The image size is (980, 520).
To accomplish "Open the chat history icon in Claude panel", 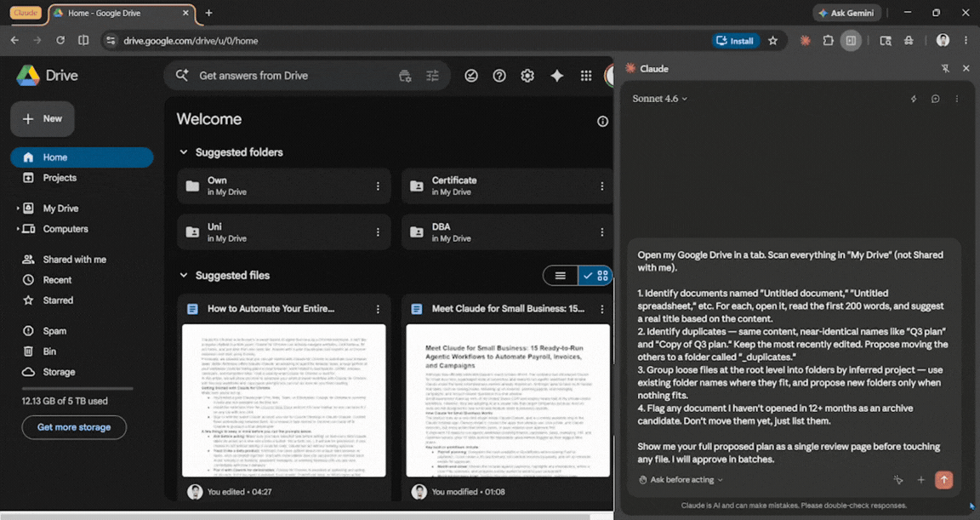I will pyautogui.click(x=935, y=99).
